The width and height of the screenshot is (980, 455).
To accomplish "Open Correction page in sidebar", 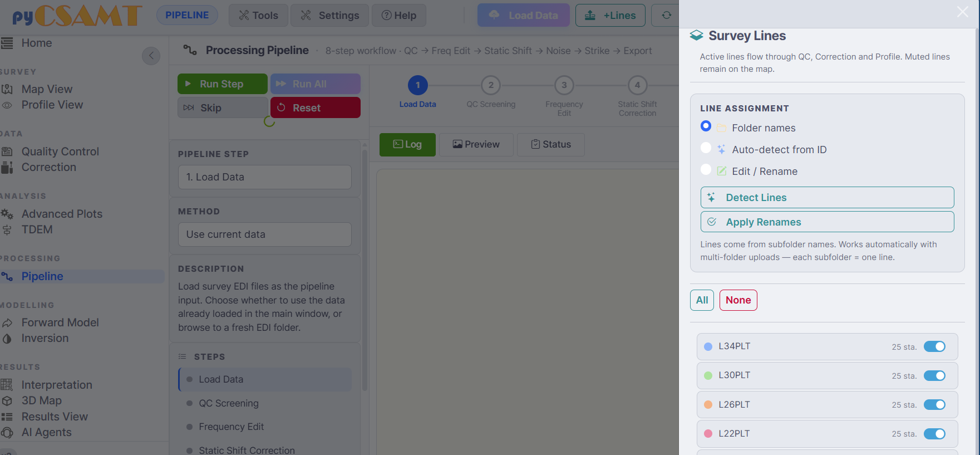I will (x=48, y=167).
